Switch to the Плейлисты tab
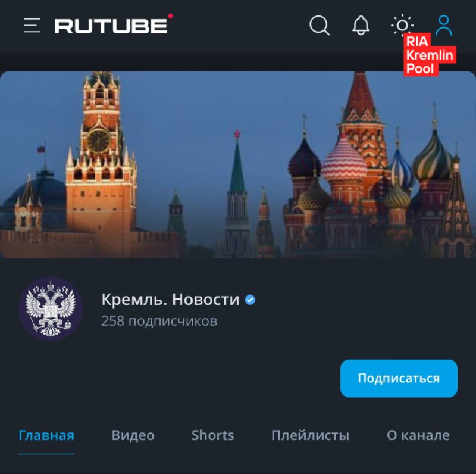Image resolution: width=476 pixels, height=474 pixels. [310, 435]
